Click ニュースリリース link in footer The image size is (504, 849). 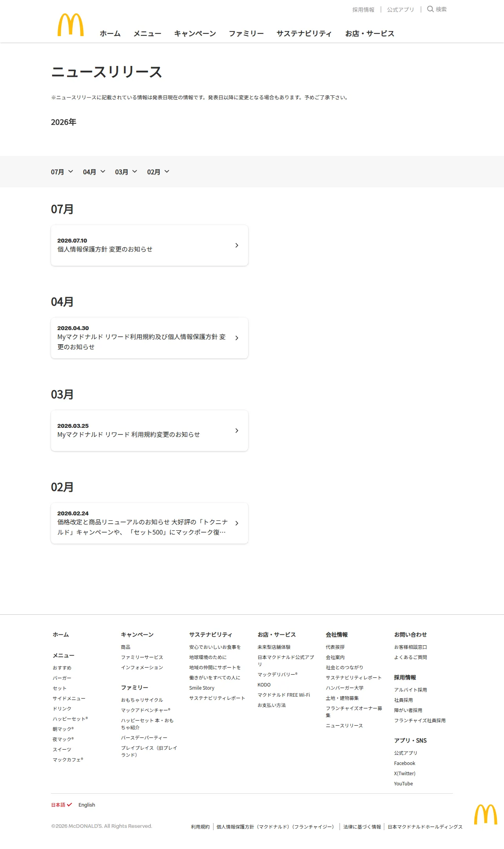tap(344, 726)
